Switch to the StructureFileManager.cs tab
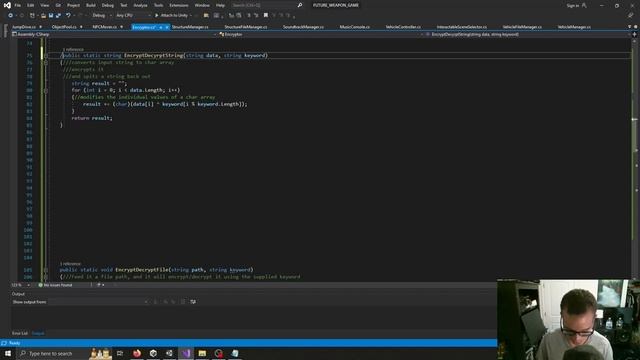This screenshot has height=360, width=640. coord(246,27)
